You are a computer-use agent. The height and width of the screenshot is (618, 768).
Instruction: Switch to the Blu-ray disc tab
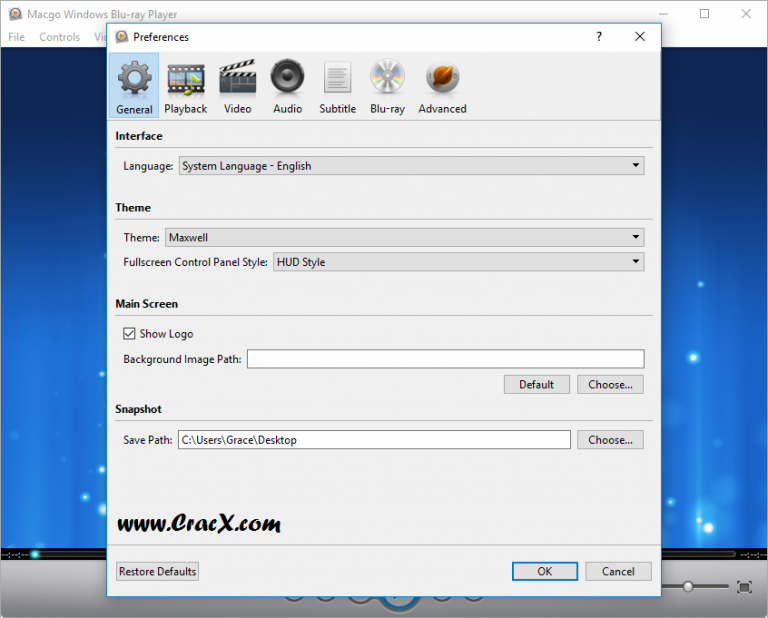point(387,86)
